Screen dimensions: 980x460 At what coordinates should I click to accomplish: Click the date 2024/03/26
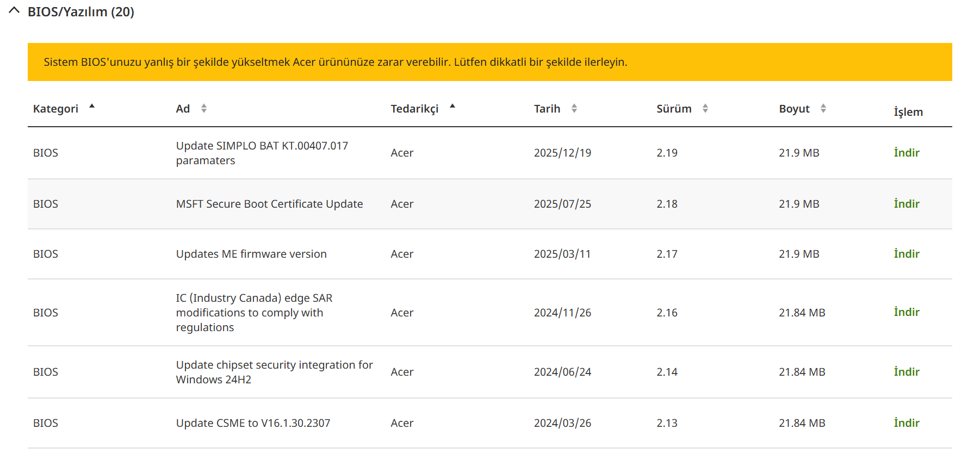pos(562,423)
